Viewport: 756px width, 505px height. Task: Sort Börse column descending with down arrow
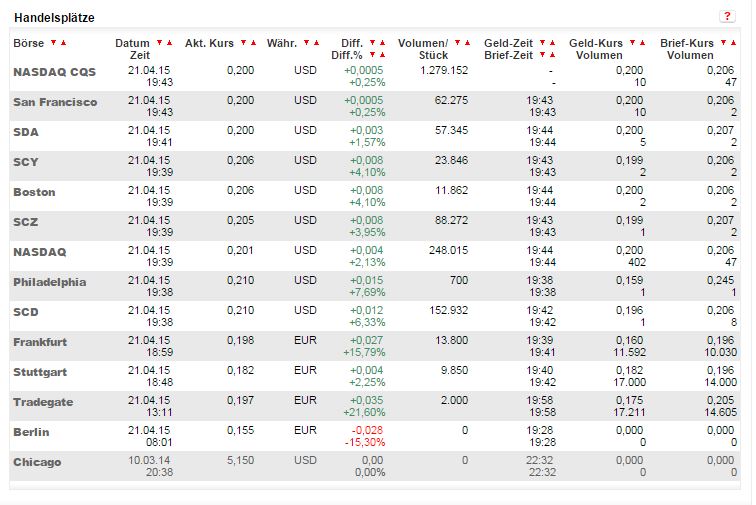point(53,43)
